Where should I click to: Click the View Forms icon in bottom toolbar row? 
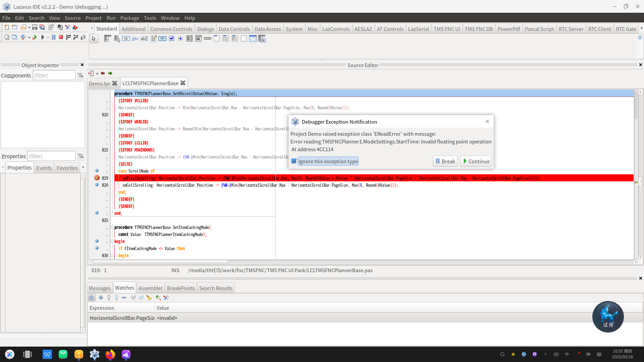(x=14, y=37)
